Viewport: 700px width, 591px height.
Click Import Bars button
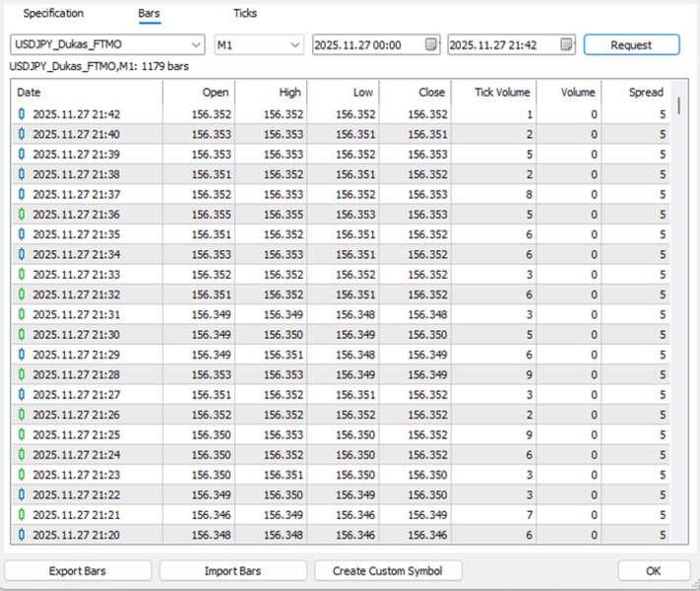(x=232, y=571)
